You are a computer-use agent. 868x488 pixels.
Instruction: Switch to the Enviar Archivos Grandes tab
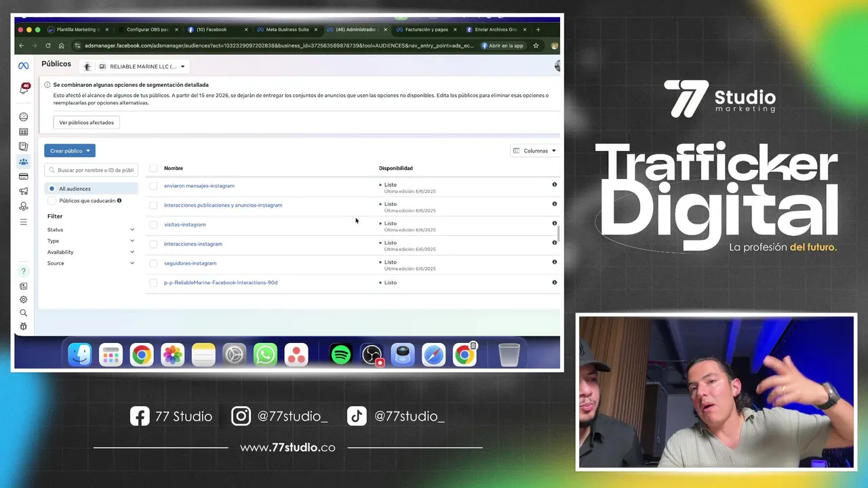[x=495, y=30]
